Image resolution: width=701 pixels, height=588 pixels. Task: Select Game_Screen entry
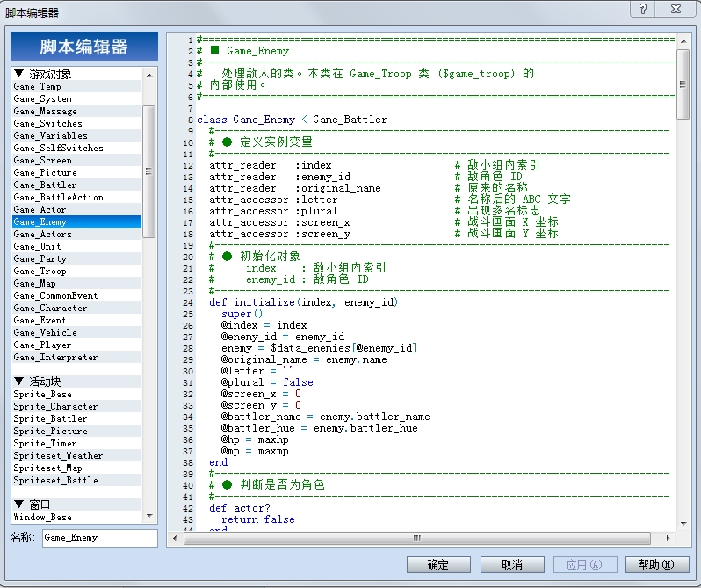(76, 160)
